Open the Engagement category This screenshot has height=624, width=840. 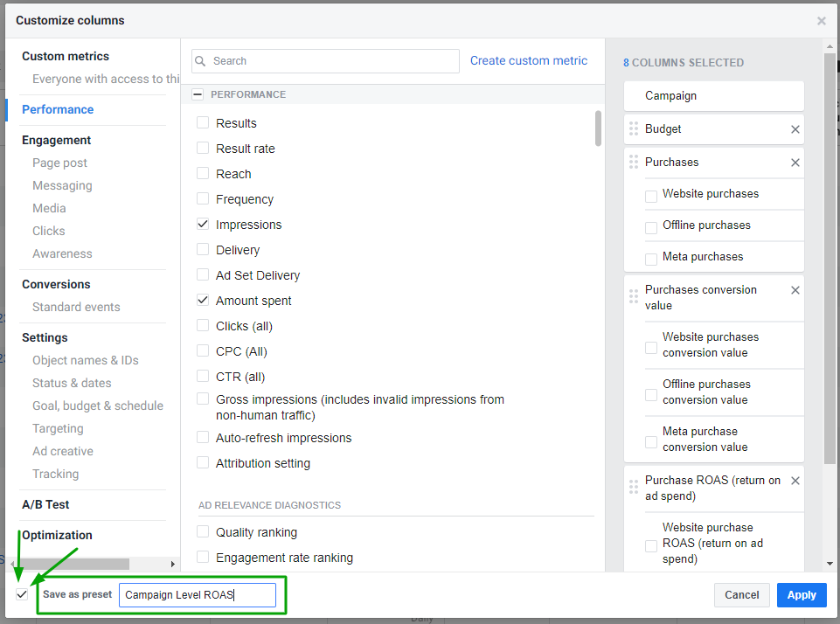pyautogui.click(x=56, y=140)
